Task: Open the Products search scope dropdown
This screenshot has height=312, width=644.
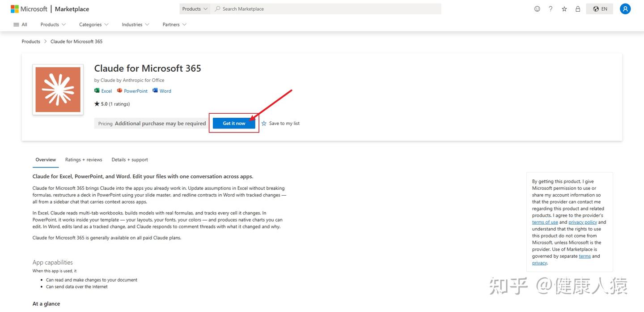Action: [195, 9]
